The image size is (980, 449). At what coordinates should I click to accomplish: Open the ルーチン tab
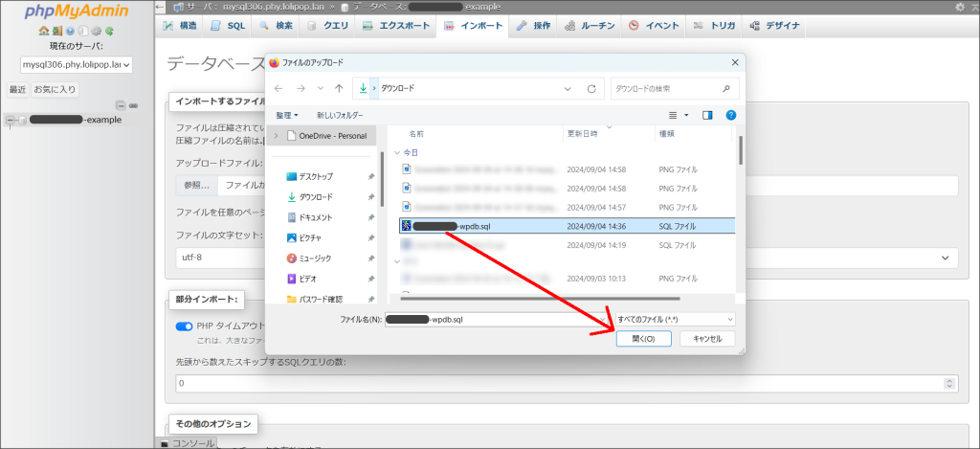(x=590, y=26)
